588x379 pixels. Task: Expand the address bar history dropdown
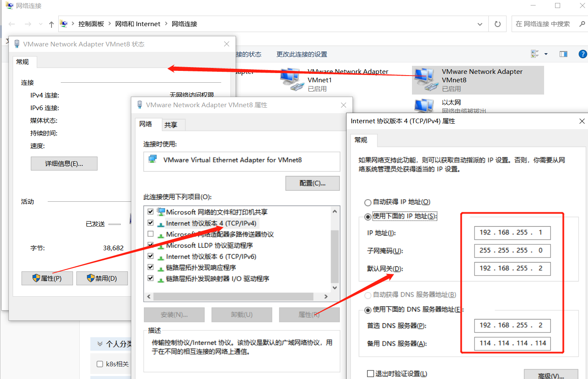pyautogui.click(x=480, y=24)
